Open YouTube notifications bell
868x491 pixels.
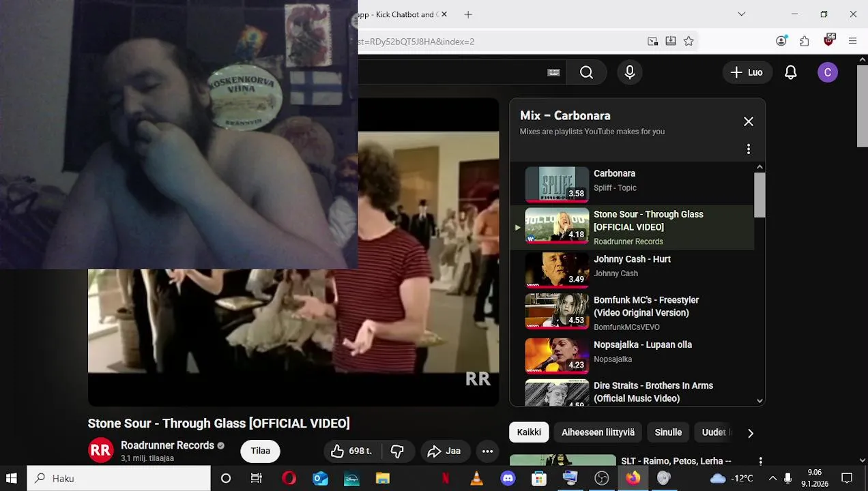790,72
